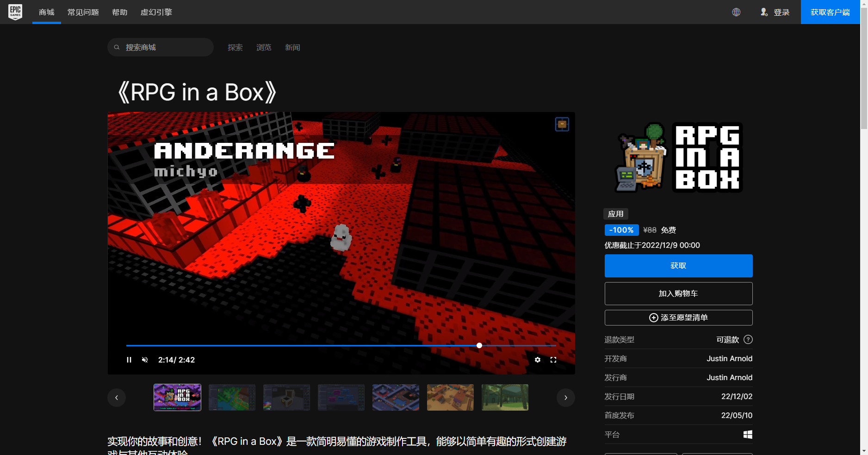Select the RPG in a Box cover thumbnail
Viewport: 868px width, 455px height.
177,397
